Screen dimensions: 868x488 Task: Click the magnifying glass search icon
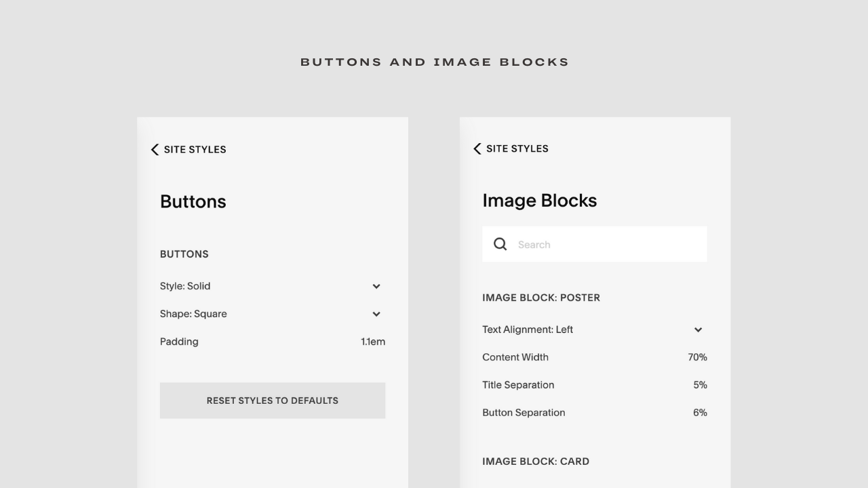coord(500,244)
